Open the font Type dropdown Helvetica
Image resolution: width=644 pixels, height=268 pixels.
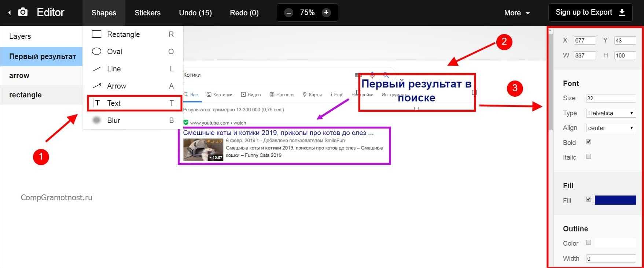click(x=611, y=113)
